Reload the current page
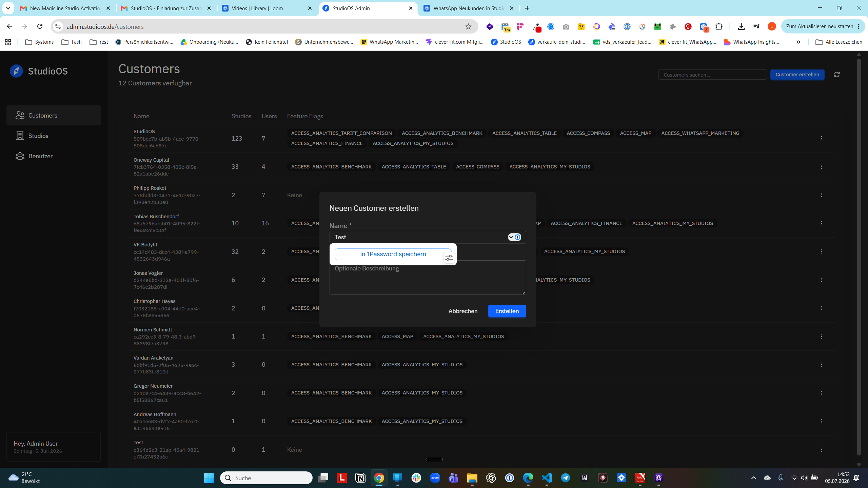Viewport: 868px width, 488px height. [x=40, y=26]
